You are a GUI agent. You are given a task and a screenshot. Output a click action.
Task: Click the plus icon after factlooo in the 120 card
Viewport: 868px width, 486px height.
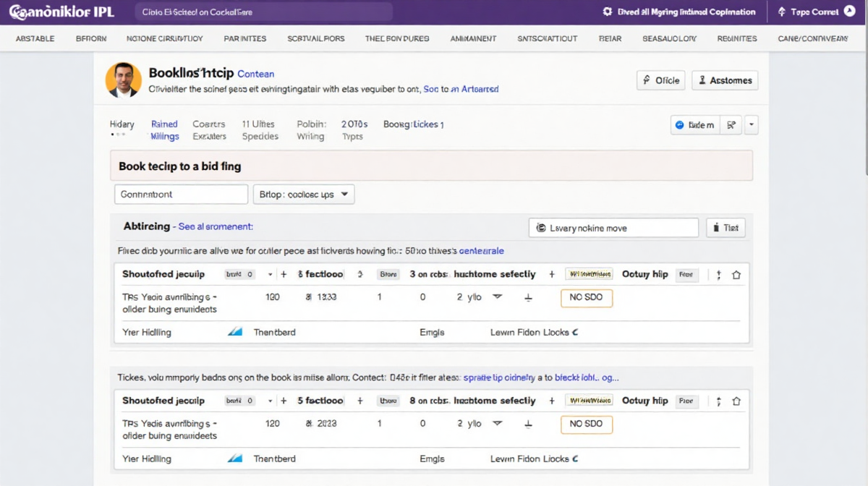pos(359,401)
